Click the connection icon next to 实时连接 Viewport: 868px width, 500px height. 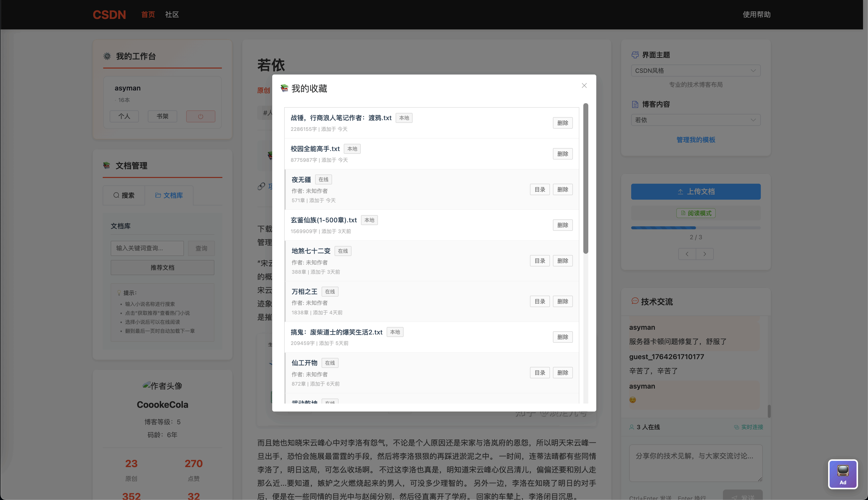click(x=736, y=427)
